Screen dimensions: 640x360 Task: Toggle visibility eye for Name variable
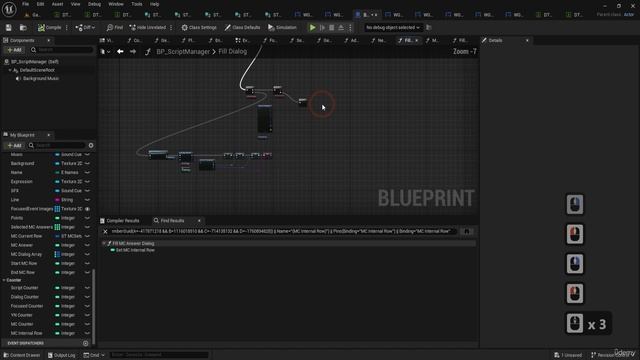[87, 172]
